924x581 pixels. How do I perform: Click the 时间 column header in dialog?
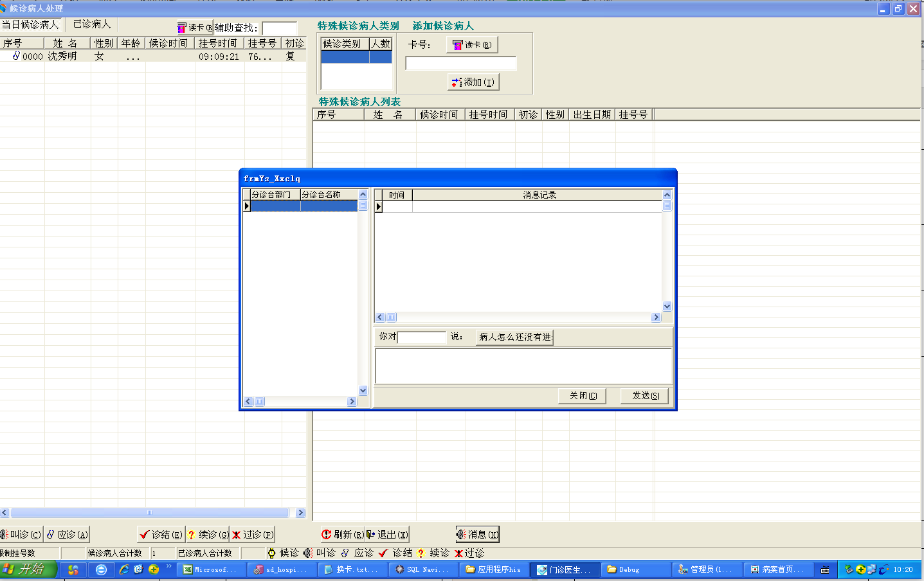tap(397, 195)
